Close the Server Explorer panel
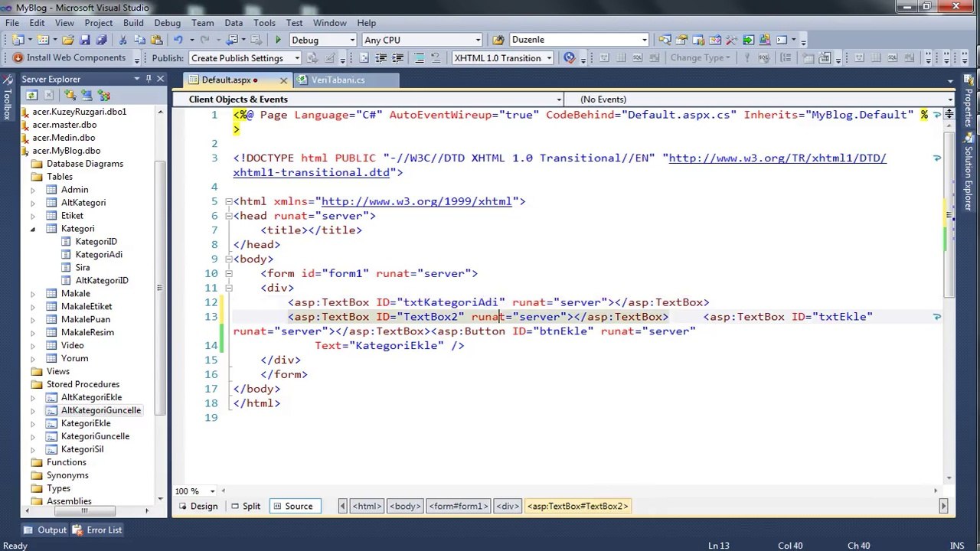This screenshot has height=551, width=980. click(160, 79)
